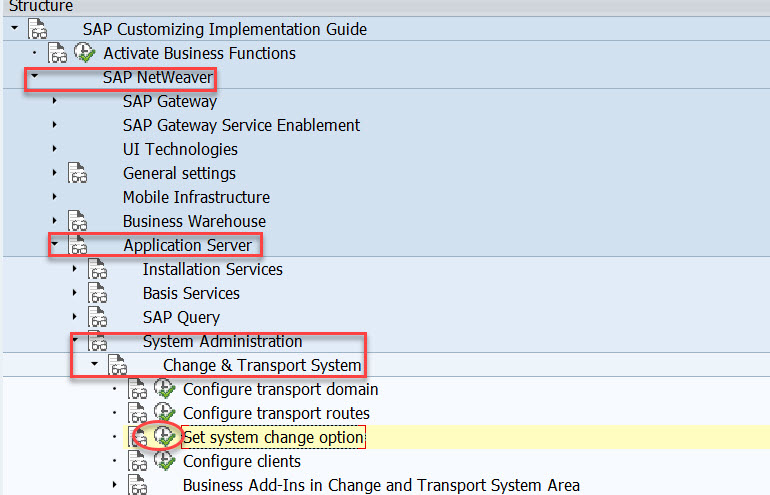
Task: Open documentation icon for SAP Query
Action: coord(98,317)
